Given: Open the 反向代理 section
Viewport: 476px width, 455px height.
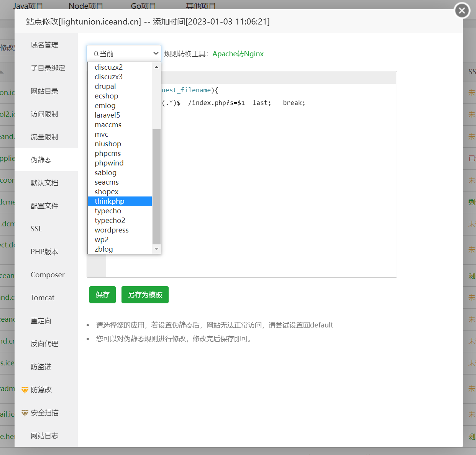Looking at the screenshot, I should pos(44,344).
